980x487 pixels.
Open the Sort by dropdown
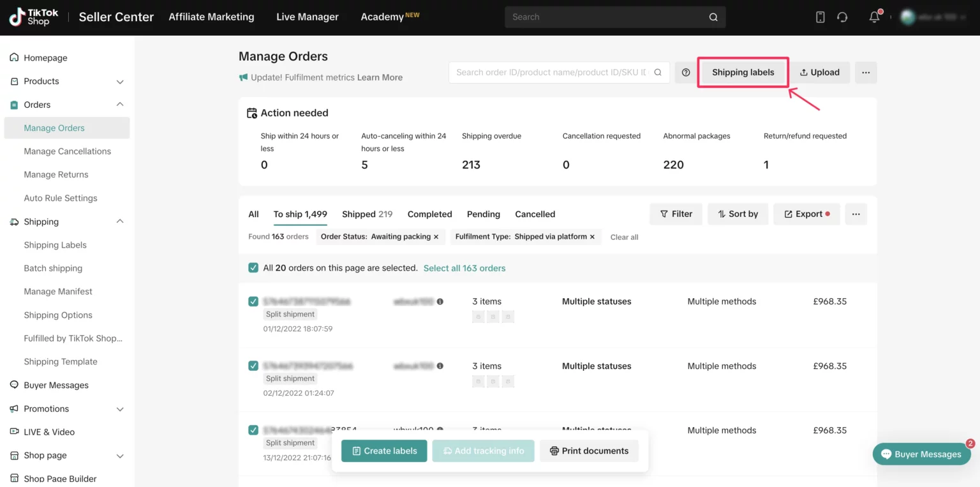[738, 214]
